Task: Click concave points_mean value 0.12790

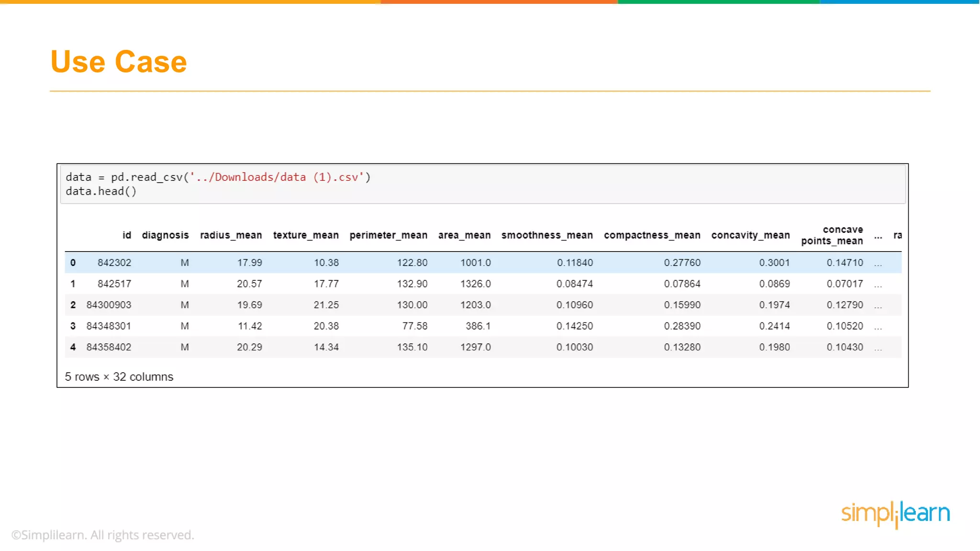Action: click(x=845, y=305)
